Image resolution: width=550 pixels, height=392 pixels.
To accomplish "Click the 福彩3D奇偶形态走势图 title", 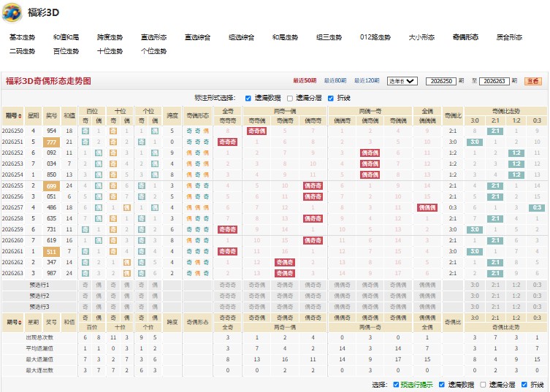I will pyautogui.click(x=48, y=81).
